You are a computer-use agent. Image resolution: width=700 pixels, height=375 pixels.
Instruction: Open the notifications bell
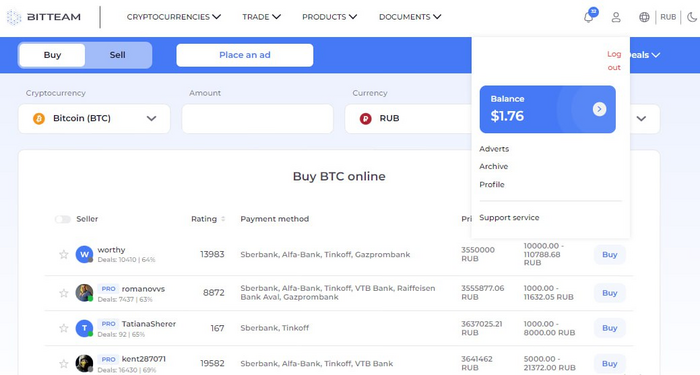click(589, 17)
